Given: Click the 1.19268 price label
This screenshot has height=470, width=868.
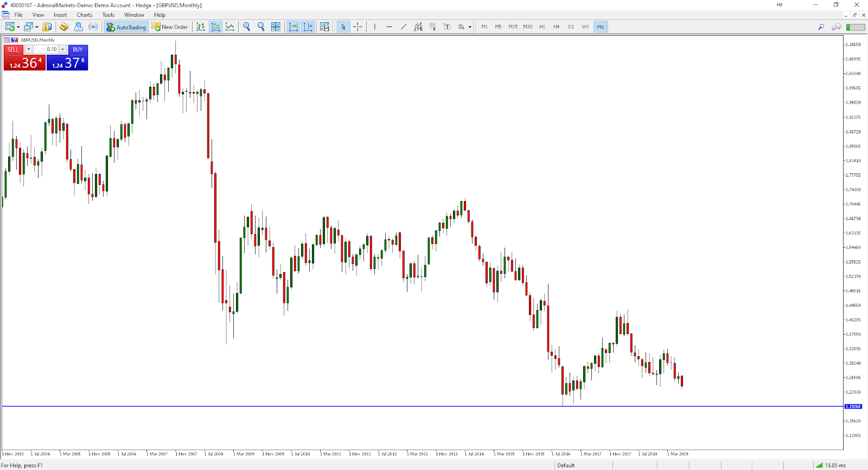Looking at the screenshot, I should [x=853, y=406].
